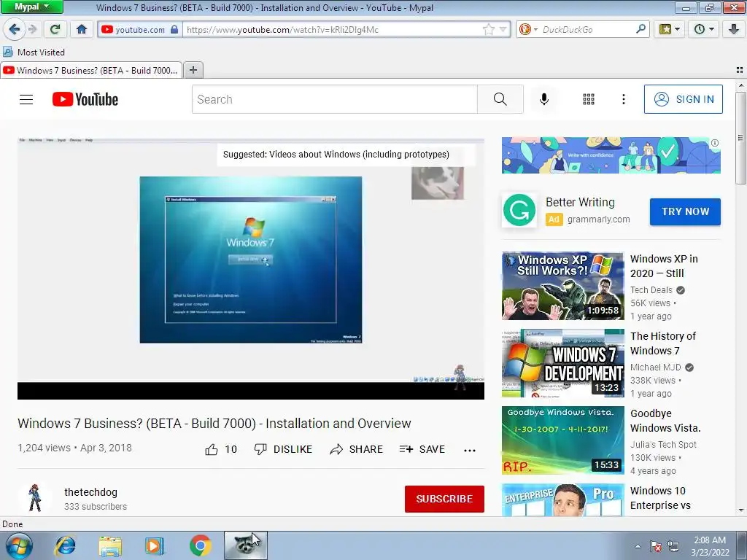Open the YouTube settings three-dot menu
The width and height of the screenshot is (747, 560).
tap(624, 99)
